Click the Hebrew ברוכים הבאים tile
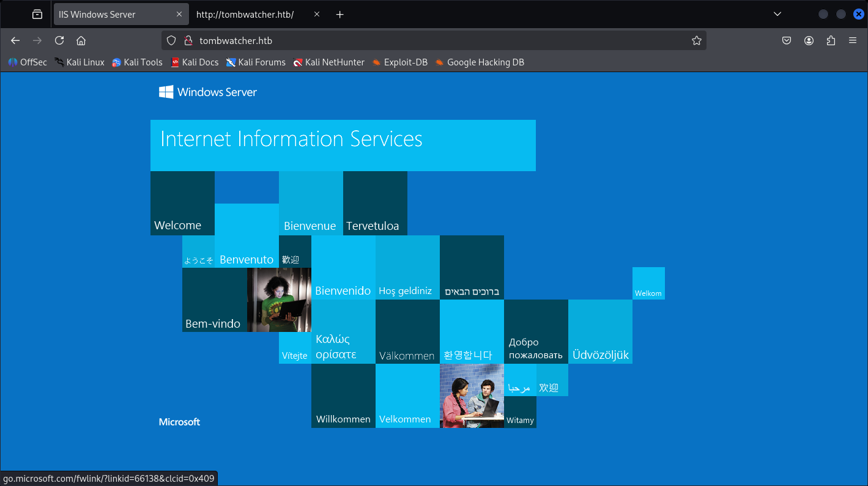 pos(472,267)
